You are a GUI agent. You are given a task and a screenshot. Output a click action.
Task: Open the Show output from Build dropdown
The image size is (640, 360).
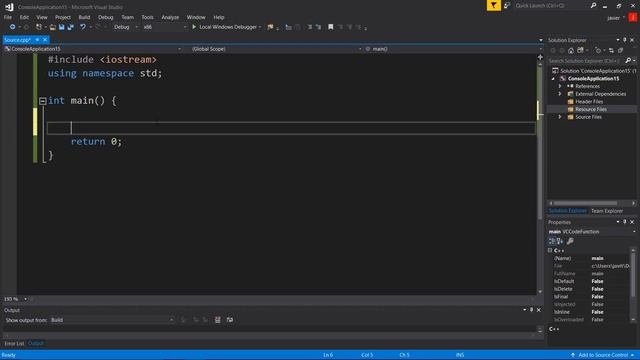tap(112, 320)
